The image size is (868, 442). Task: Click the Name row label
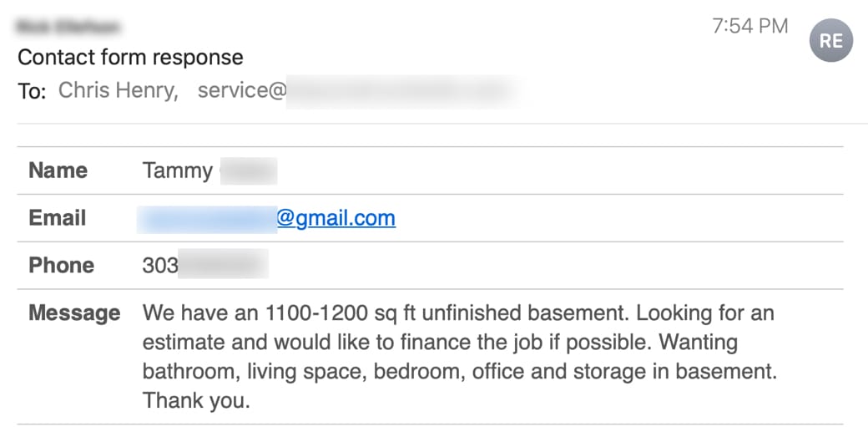click(x=58, y=170)
